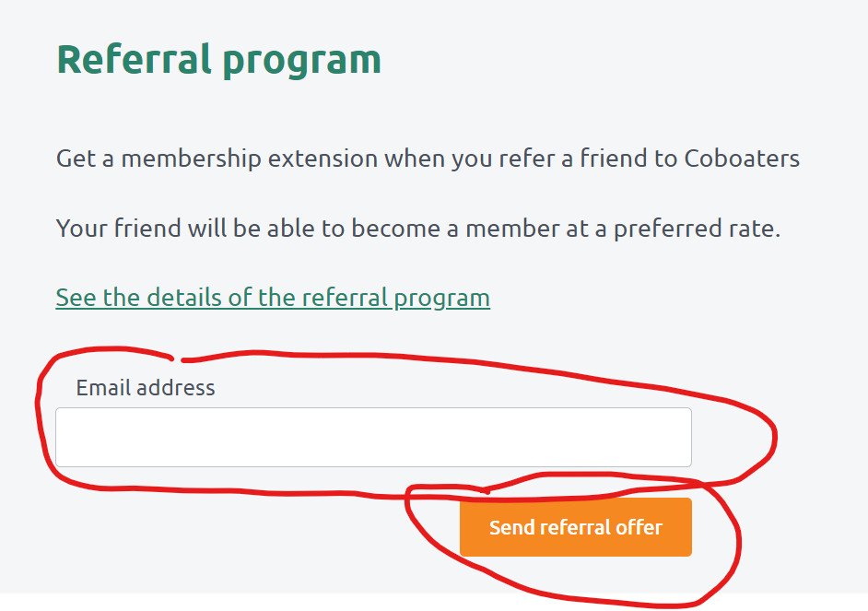Screen dimensions: 868x611
Task: Activate the friend's email address field
Action: 373,437
